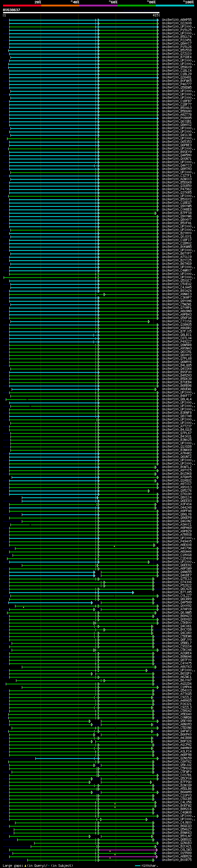Select the hit UniRef100_B5G1T4
Viewport: 197px width, 868px height.
[x=177, y=37]
